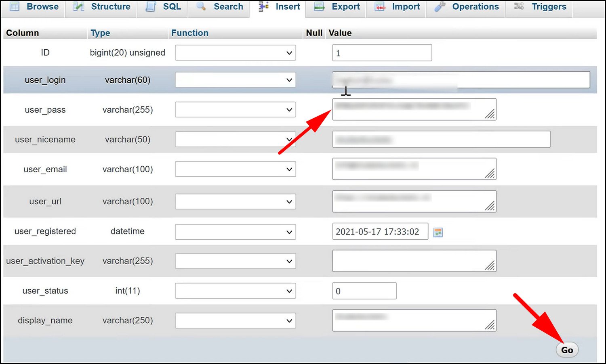The height and width of the screenshot is (364, 606).
Task: Focus the user_activation_key value textarea
Action: tap(414, 261)
